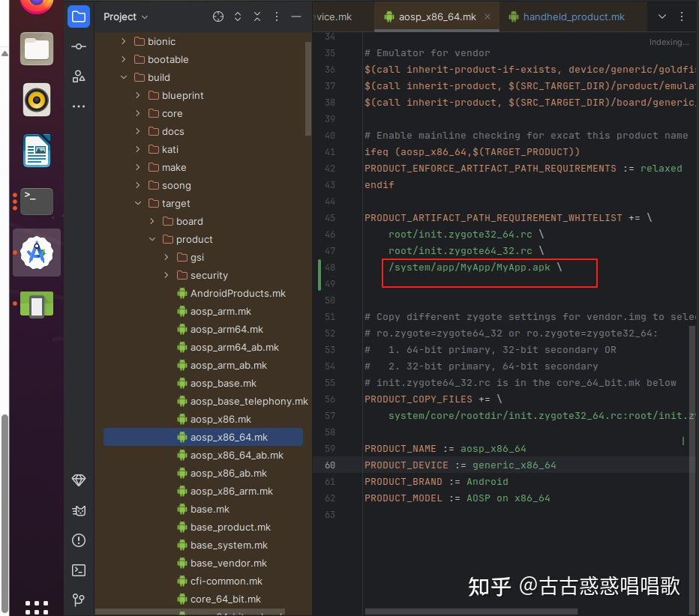Screen dimensions: 699x616
Task: Open Android Studio in Ubuntu dock
Action: pos(37,253)
